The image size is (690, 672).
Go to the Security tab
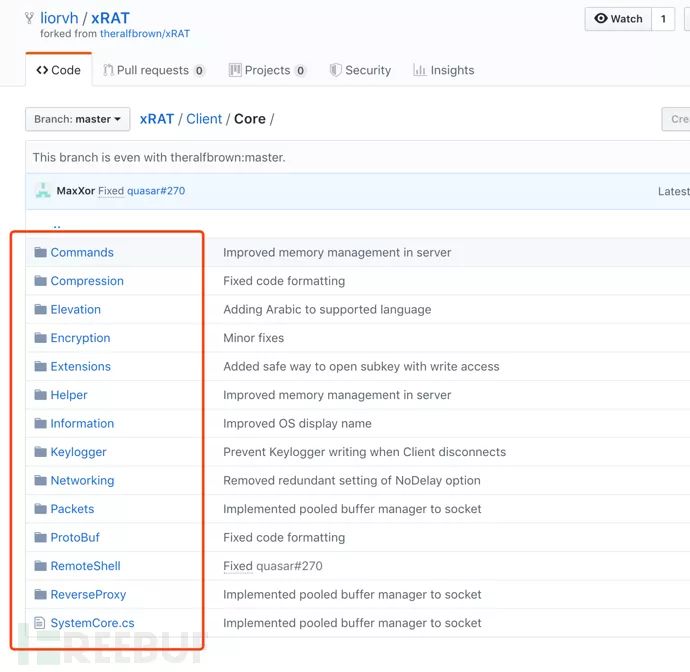(x=359, y=71)
